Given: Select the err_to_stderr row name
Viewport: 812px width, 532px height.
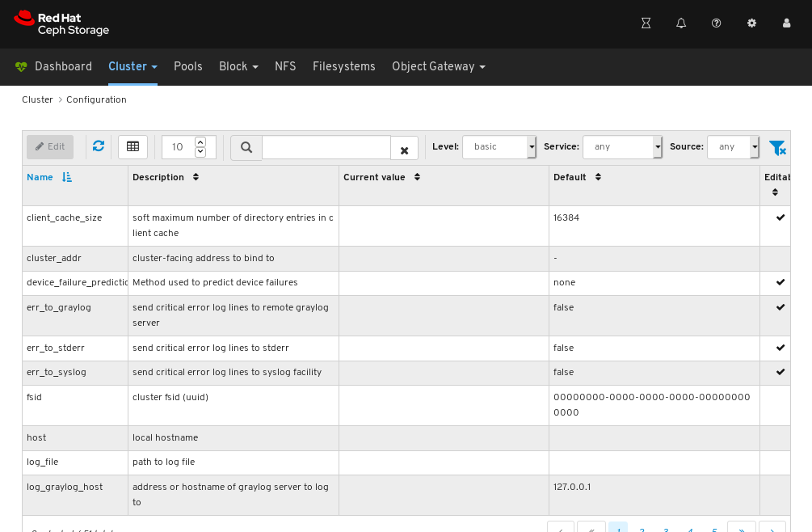Looking at the screenshot, I should click(56, 348).
